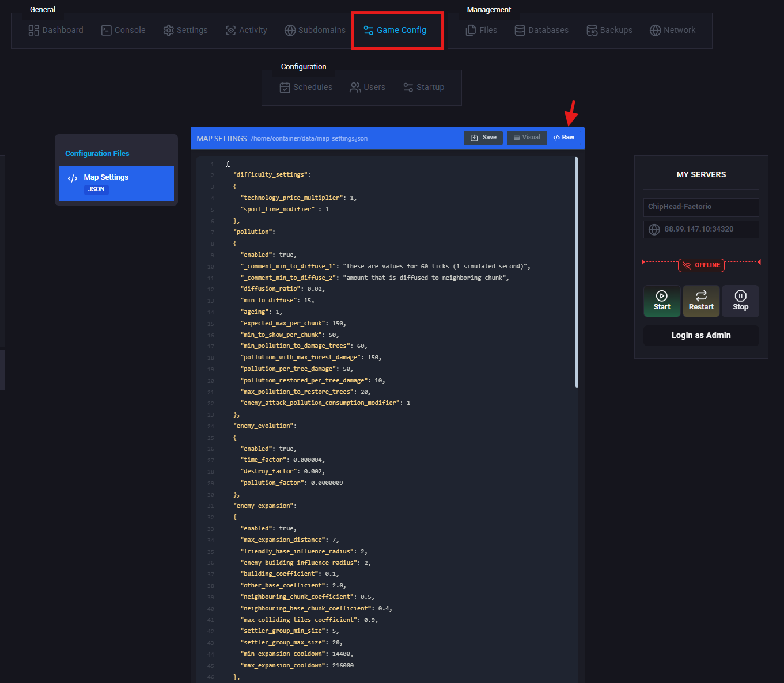
Task: Click the "max_expansion_cooldown" line
Action: click(297, 666)
